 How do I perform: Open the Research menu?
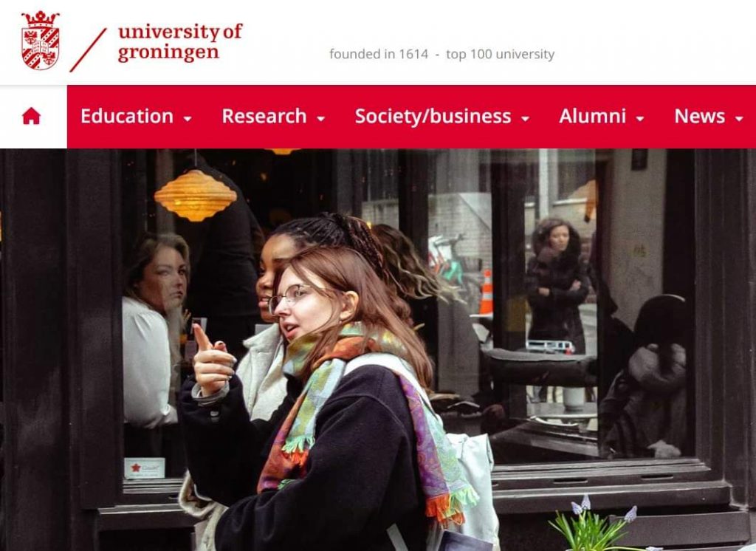[x=264, y=116]
